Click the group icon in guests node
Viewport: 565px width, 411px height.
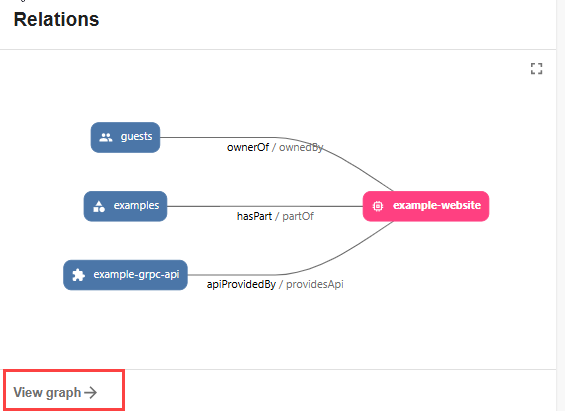click(106, 137)
